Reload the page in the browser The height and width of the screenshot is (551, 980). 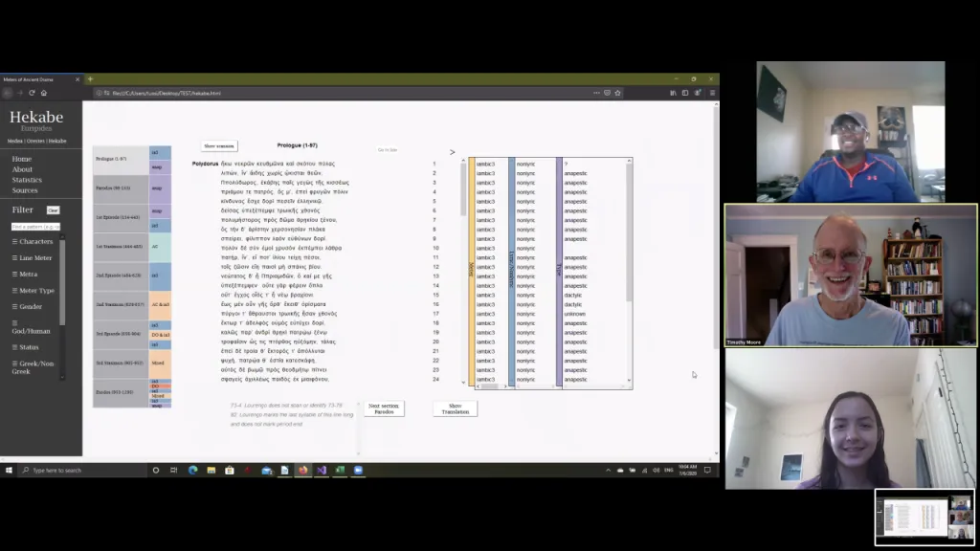pyautogui.click(x=32, y=93)
